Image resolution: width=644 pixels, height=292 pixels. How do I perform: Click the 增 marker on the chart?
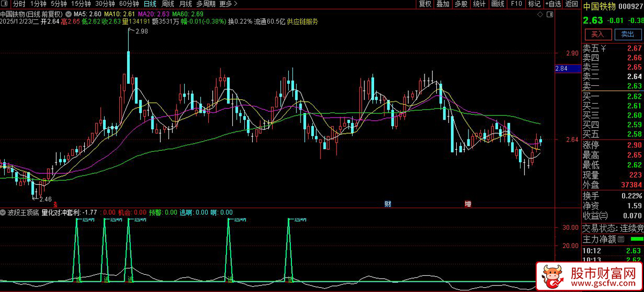click(x=468, y=204)
